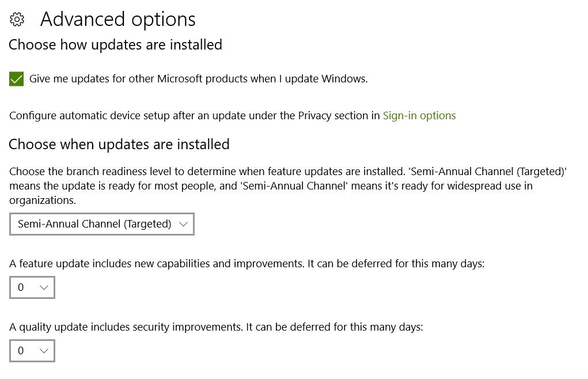Viewport: 588px width, 379px height.
Task: Expand the quality update deferral days dropdown
Action: coord(32,351)
